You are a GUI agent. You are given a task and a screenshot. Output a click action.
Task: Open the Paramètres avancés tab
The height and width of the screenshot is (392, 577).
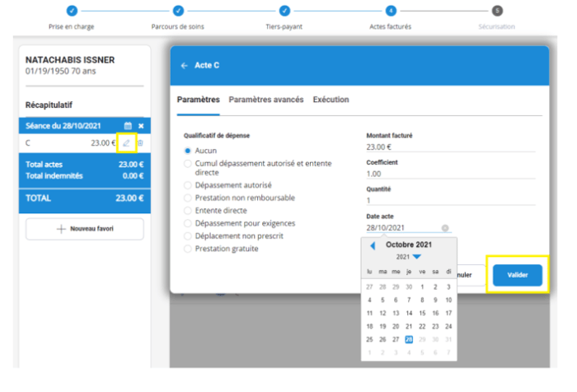265,100
